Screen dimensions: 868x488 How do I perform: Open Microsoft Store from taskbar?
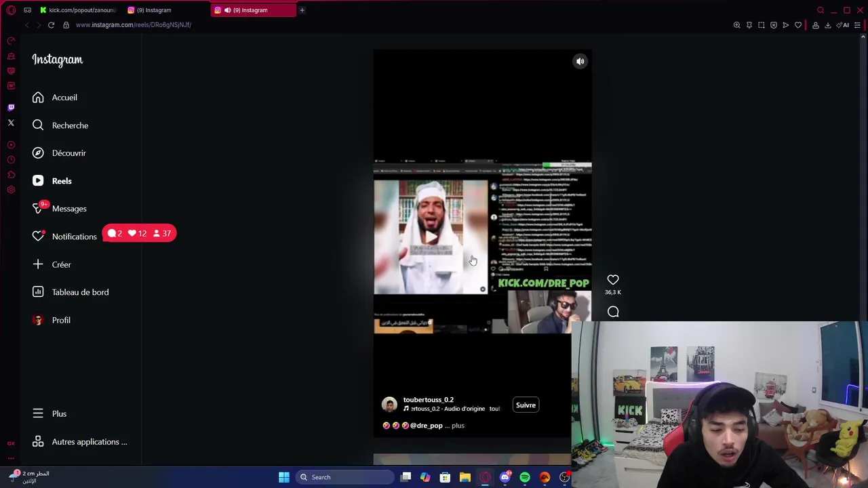[x=446, y=477]
